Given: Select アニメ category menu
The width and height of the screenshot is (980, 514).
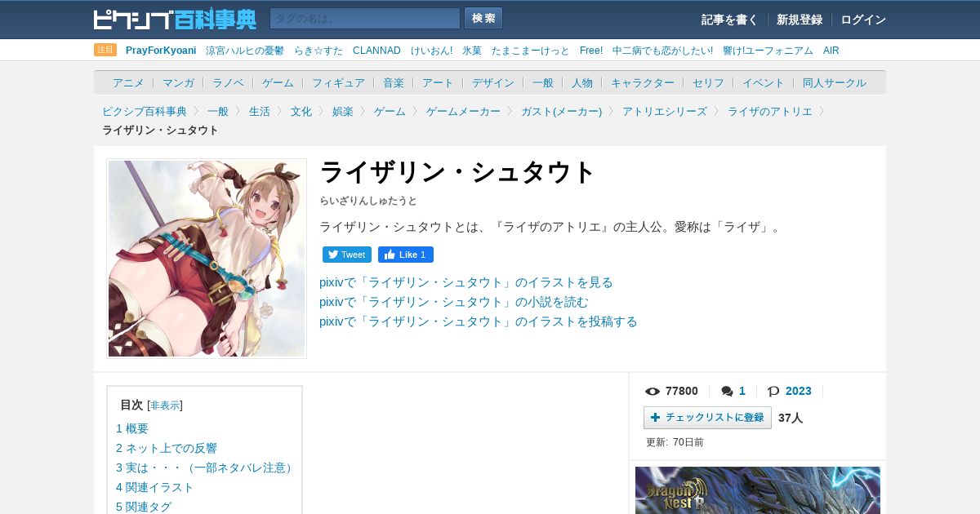Looking at the screenshot, I should point(128,82).
